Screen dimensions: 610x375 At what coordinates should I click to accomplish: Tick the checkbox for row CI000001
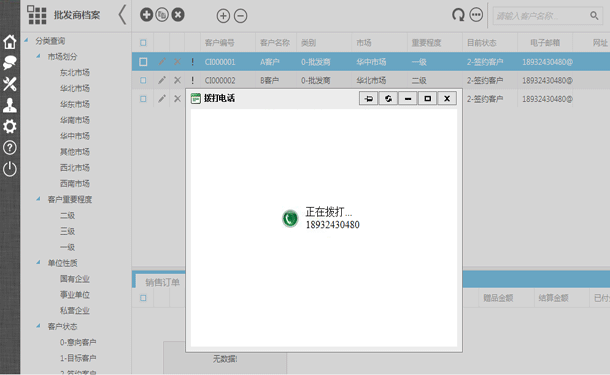pyautogui.click(x=143, y=61)
